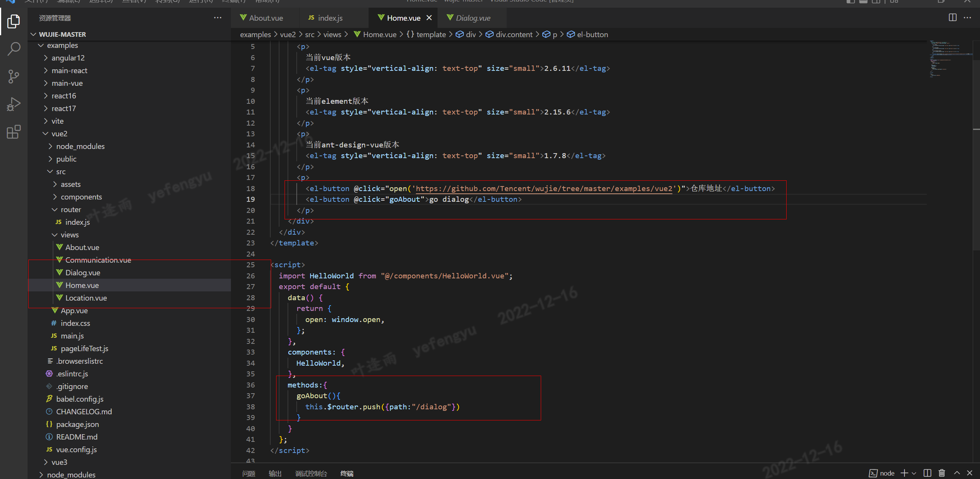
Task: Open the Search view icon
Action: [x=14, y=49]
